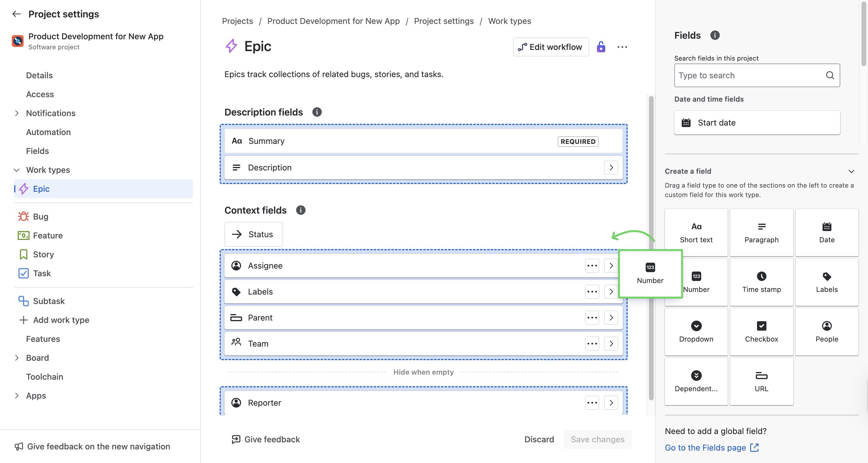The width and height of the screenshot is (868, 463).
Task: Click the Description fields info icon
Action: 317,112
